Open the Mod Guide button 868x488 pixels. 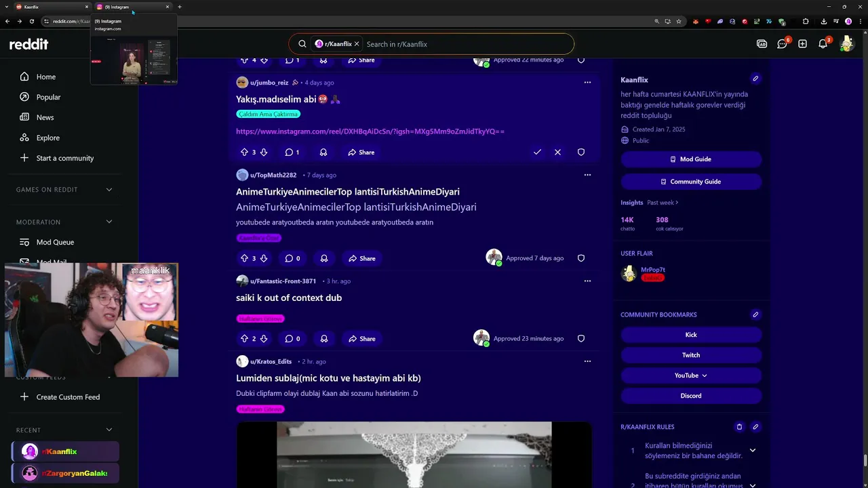(x=691, y=159)
